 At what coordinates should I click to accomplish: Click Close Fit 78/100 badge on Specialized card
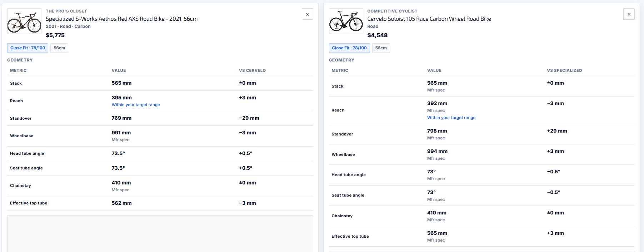pos(28,48)
